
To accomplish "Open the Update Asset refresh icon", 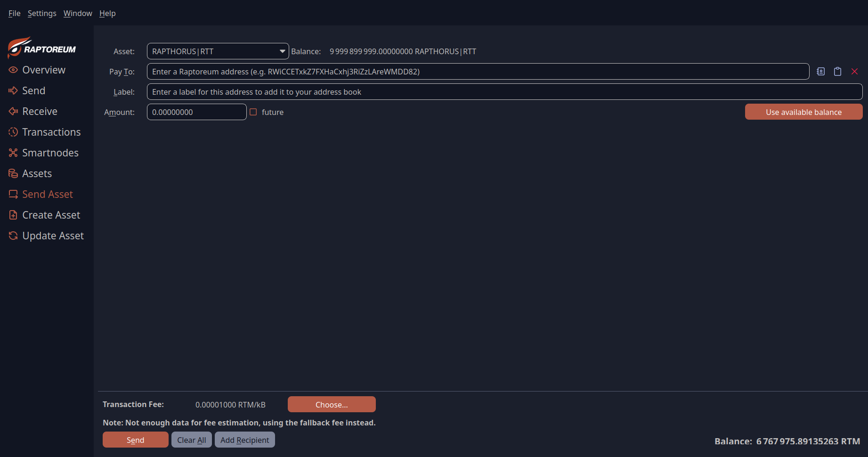I will click(x=13, y=236).
